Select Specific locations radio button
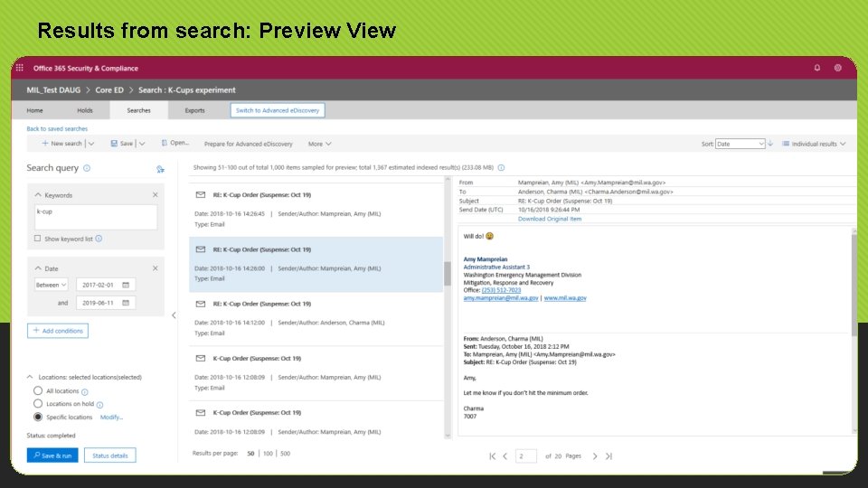The image size is (868, 488). [x=38, y=417]
